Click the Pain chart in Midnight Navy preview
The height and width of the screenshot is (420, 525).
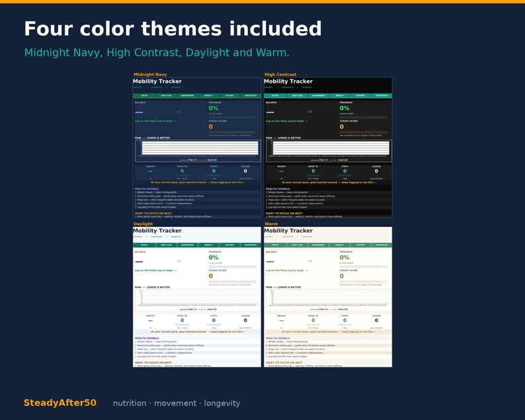(198, 151)
